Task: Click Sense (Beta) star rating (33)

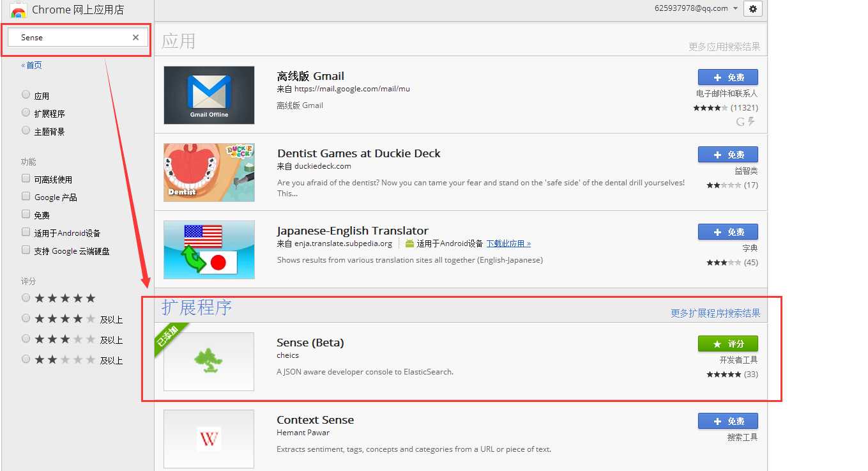Action: tap(732, 374)
